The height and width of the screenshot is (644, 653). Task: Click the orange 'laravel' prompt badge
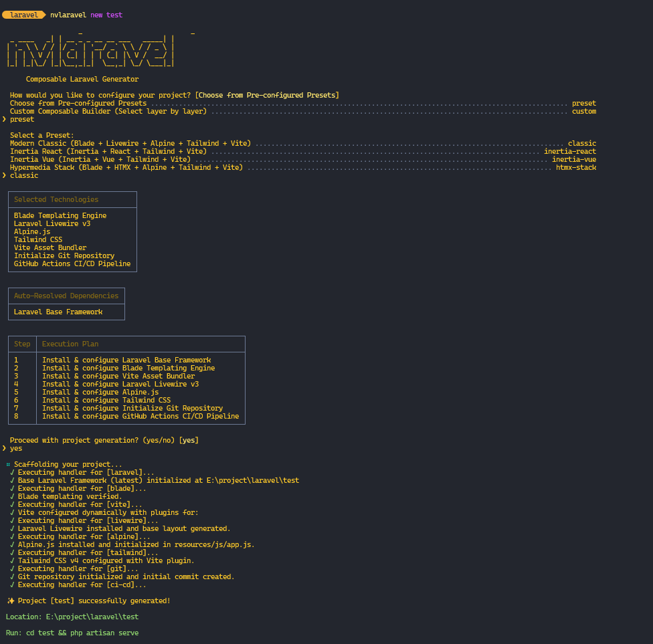pyautogui.click(x=23, y=15)
